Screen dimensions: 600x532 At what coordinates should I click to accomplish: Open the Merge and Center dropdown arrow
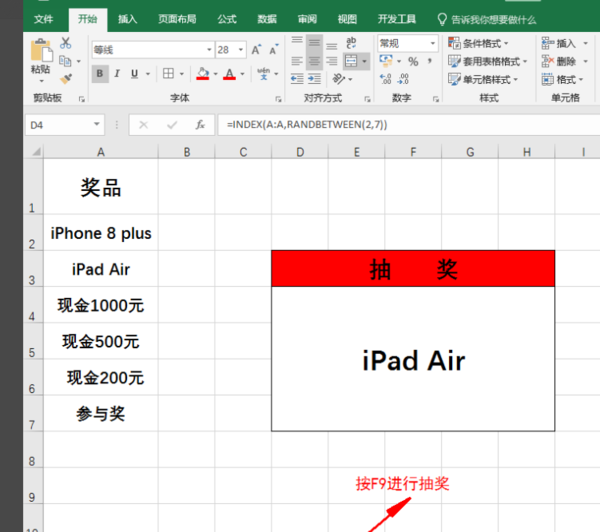tap(364, 61)
